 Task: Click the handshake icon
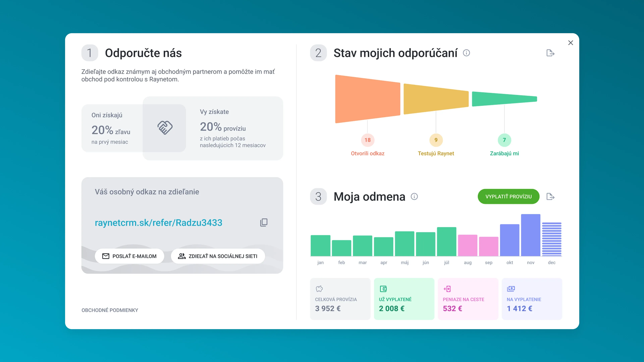pyautogui.click(x=165, y=128)
